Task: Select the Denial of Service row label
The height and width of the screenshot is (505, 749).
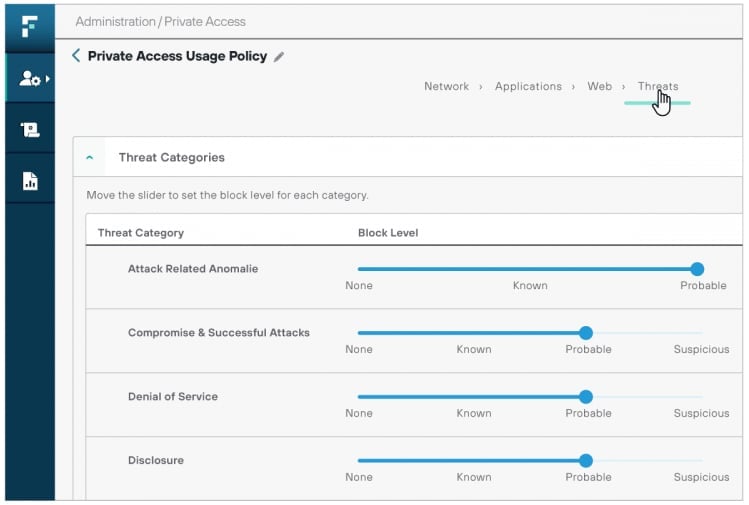Action: (x=172, y=397)
